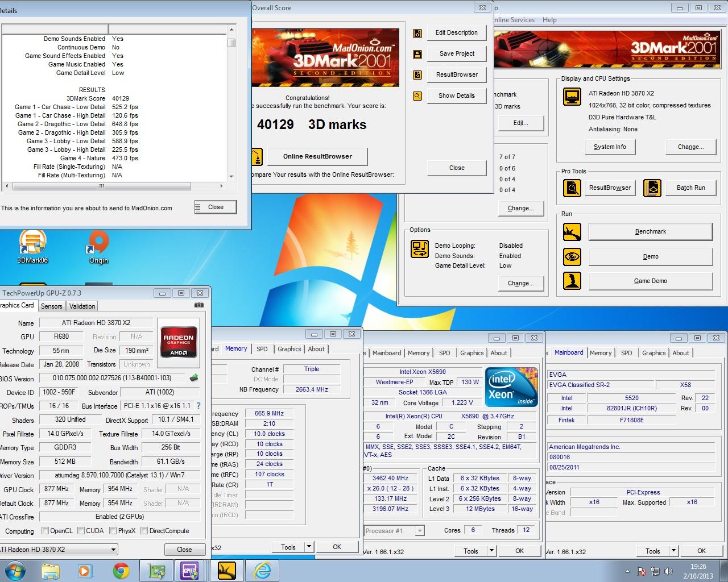The image size is (728, 582).
Task: Click the Bus Interface question mark
Action: pyautogui.click(x=198, y=406)
